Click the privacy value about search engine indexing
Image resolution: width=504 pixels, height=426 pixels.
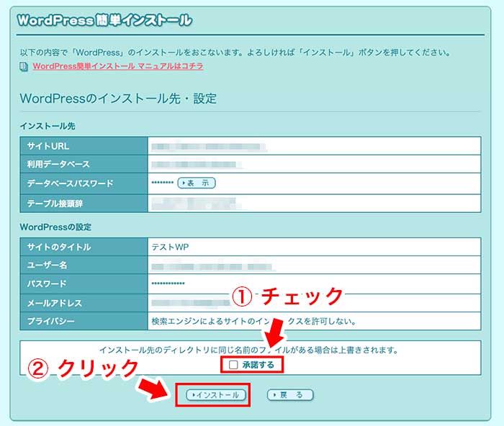[253, 321]
